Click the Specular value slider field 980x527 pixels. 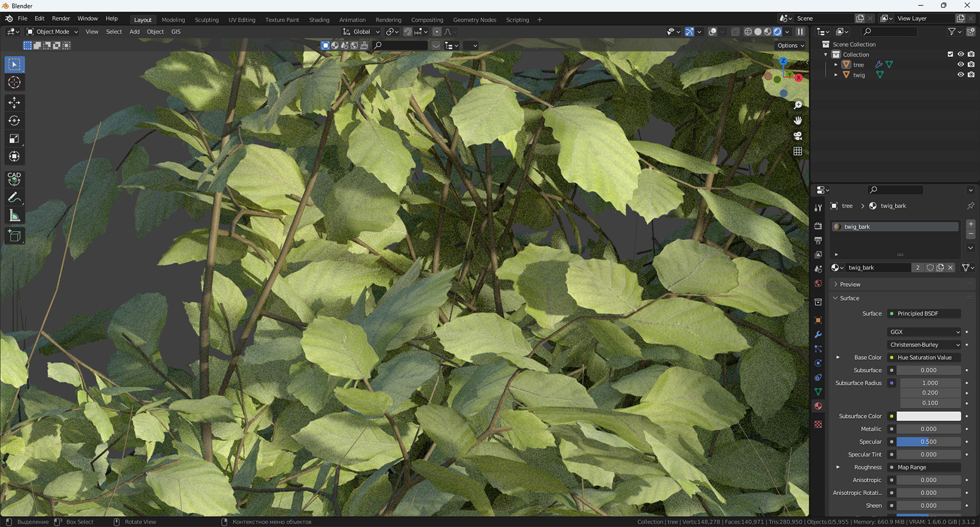pos(929,442)
